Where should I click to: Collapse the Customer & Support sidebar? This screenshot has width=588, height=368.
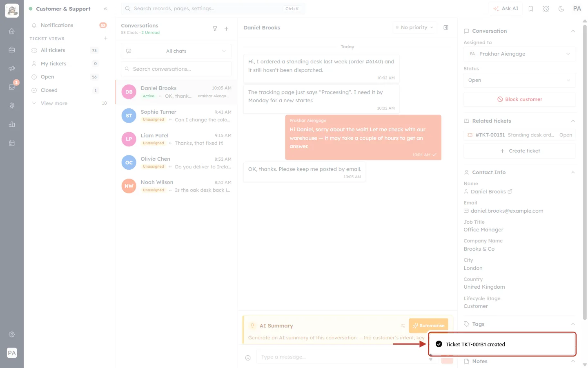coord(105,9)
